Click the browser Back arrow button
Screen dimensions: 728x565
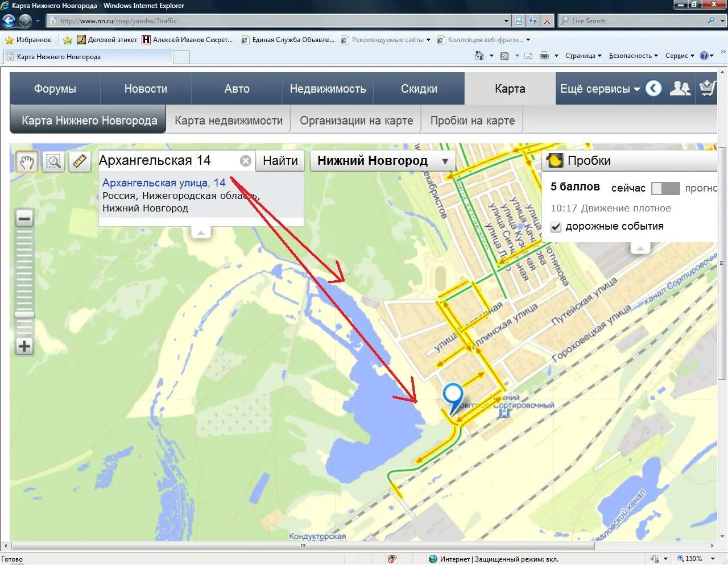9,21
